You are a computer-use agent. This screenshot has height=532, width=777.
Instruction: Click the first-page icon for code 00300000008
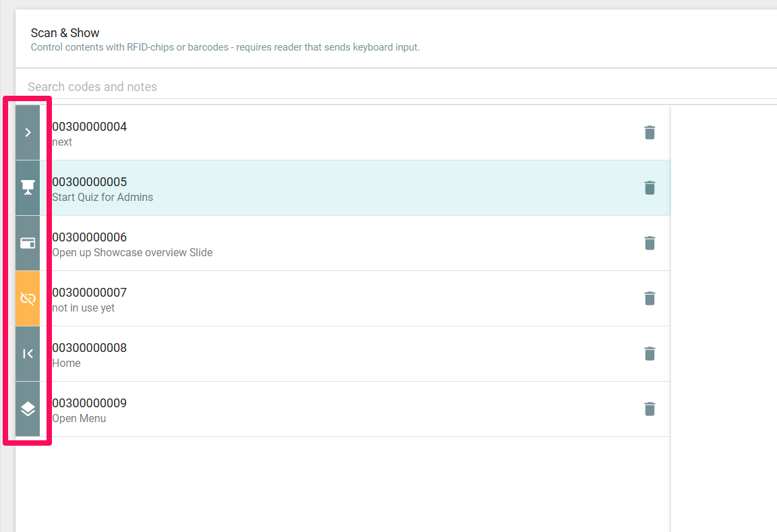click(x=28, y=354)
